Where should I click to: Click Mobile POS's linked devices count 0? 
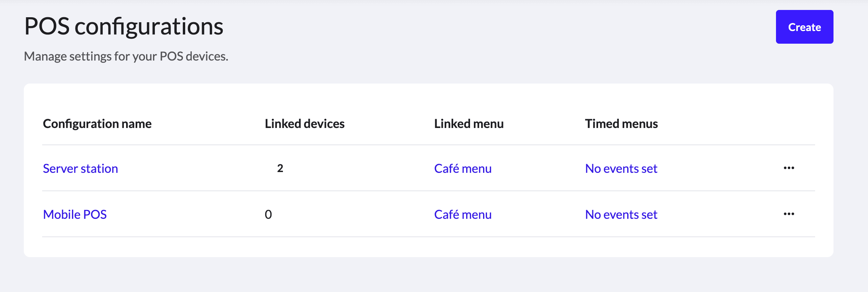268,215
